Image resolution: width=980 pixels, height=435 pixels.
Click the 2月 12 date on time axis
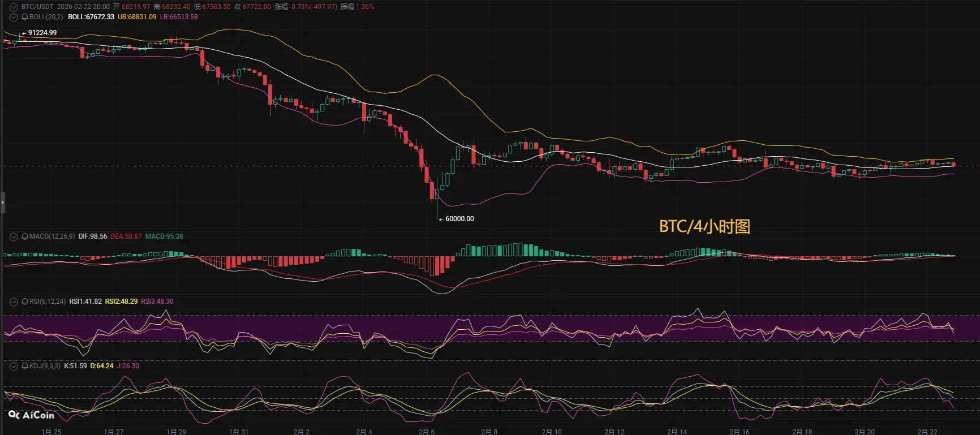(614, 432)
